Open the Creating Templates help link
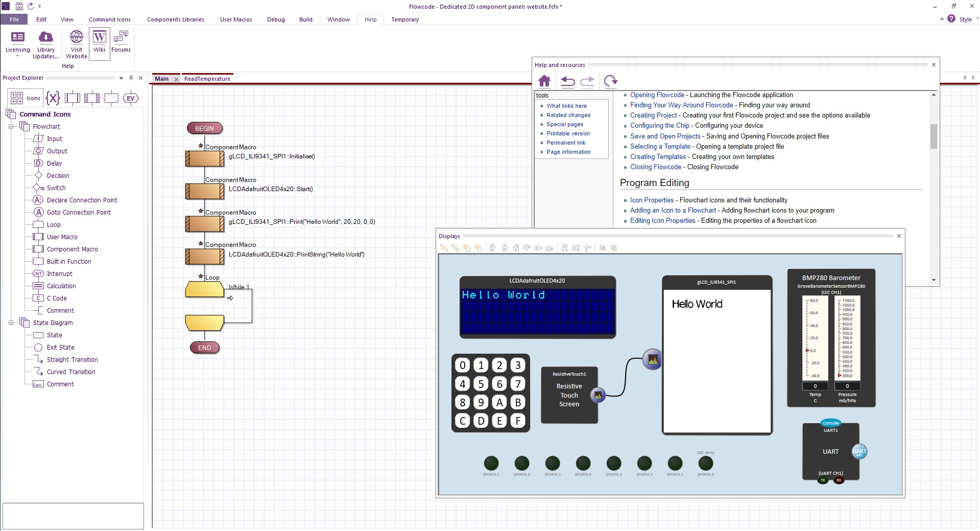This screenshot has height=531, width=980. pyautogui.click(x=658, y=156)
